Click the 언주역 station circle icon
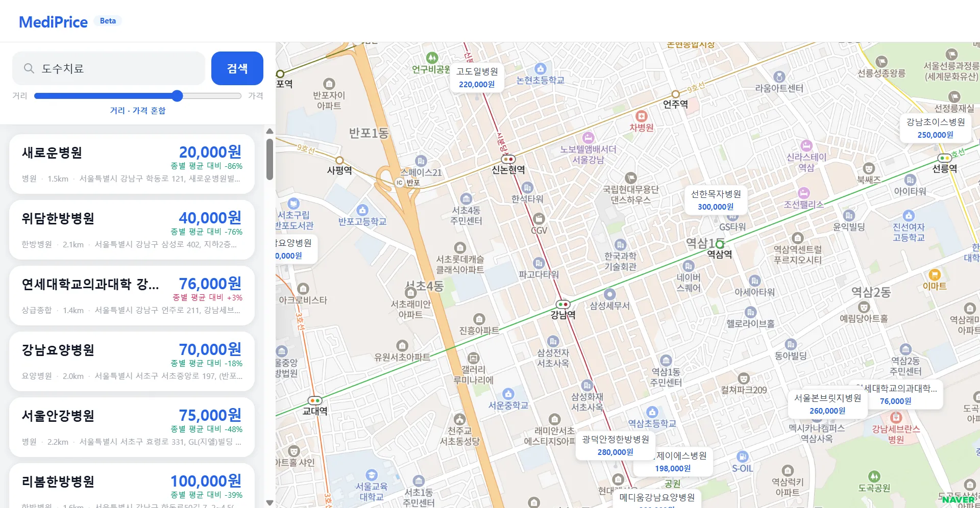Viewport: 980px width, 508px height. (x=675, y=94)
